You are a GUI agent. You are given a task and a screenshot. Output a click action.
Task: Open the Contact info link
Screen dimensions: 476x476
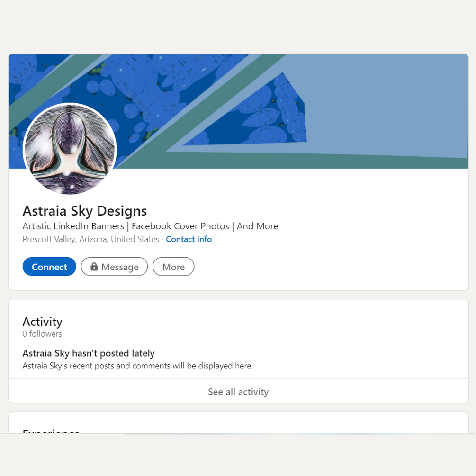[x=189, y=239]
